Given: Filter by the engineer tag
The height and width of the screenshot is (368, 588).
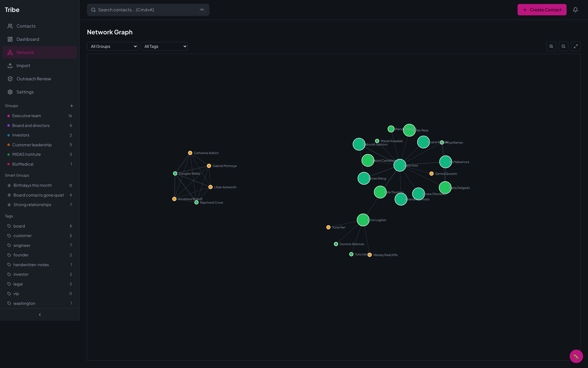Looking at the screenshot, I should [x=40, y=245].
